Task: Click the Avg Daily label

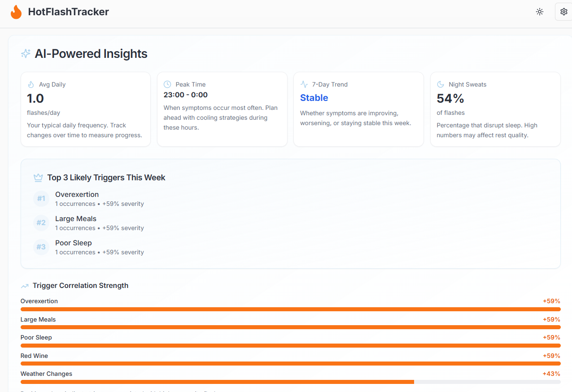Action: tap(52, 84)
